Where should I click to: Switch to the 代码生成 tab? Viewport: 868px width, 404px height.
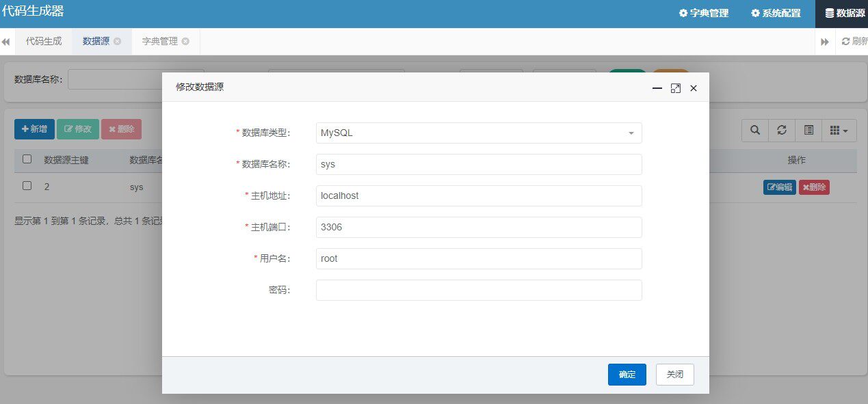44,41
